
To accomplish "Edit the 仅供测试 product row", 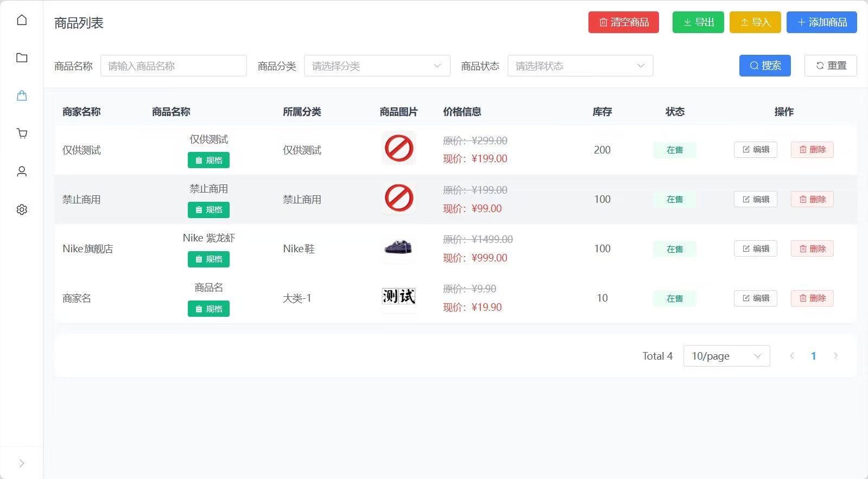I will (x=756, y=150).
